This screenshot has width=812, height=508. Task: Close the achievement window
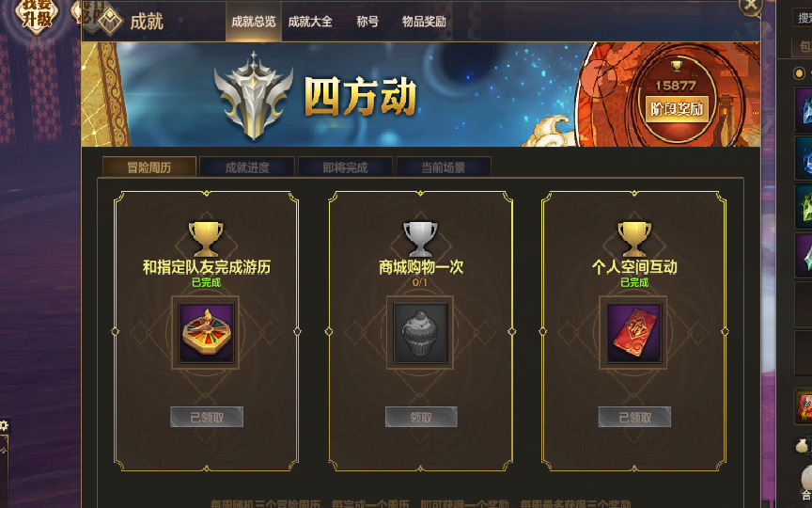(x=750, y=6)
